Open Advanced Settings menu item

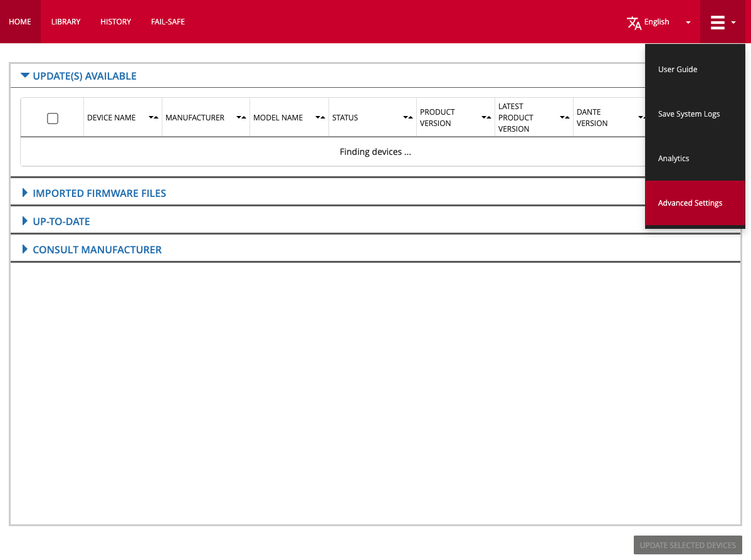[x=695, y=203]
